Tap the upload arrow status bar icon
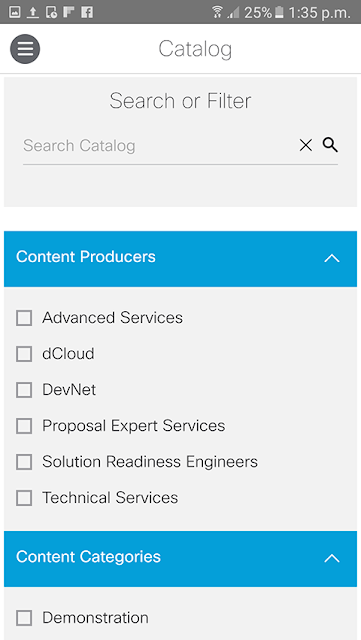This screenshot has width=361, height=640. click(33, 12)
